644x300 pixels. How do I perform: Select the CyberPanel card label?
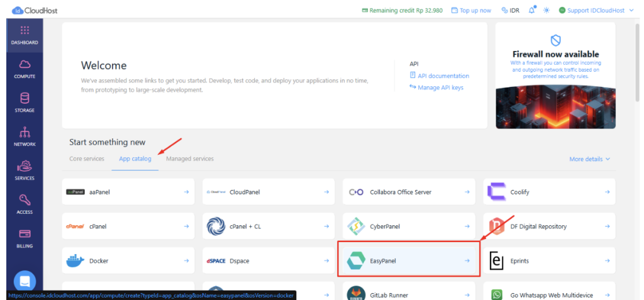385,226
